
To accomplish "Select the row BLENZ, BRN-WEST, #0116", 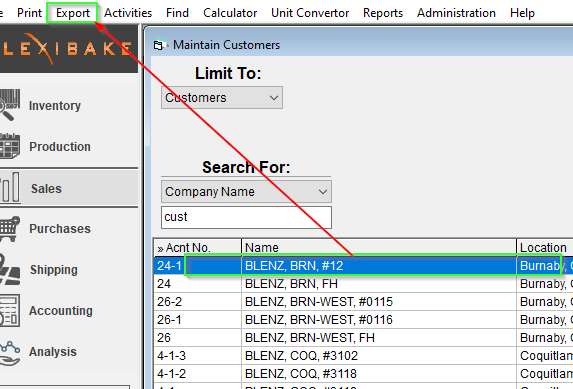I will tap(363, 320).
